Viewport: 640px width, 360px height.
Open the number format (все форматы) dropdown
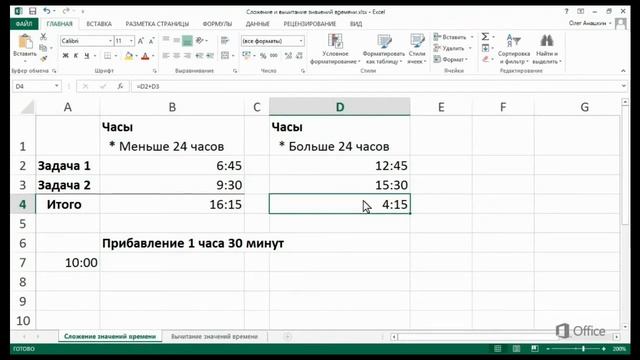point(301,41)
